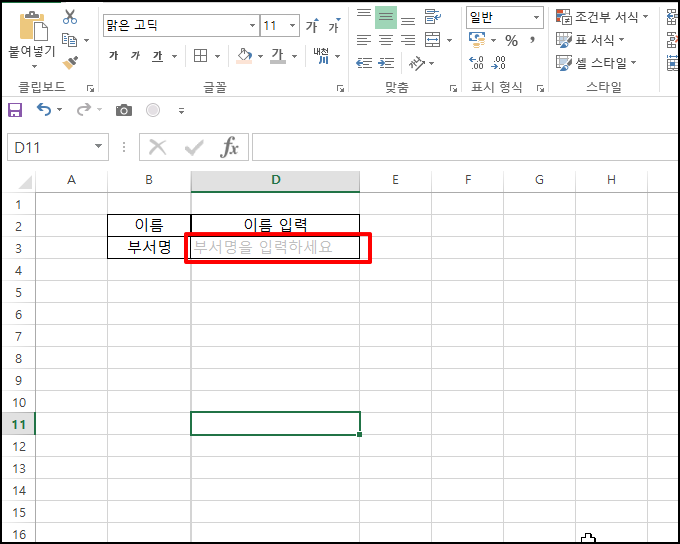Image resolution: width=680 pixels, height=544 pixels.
Task: Click accounting number format icon
Action: point(477,40)
